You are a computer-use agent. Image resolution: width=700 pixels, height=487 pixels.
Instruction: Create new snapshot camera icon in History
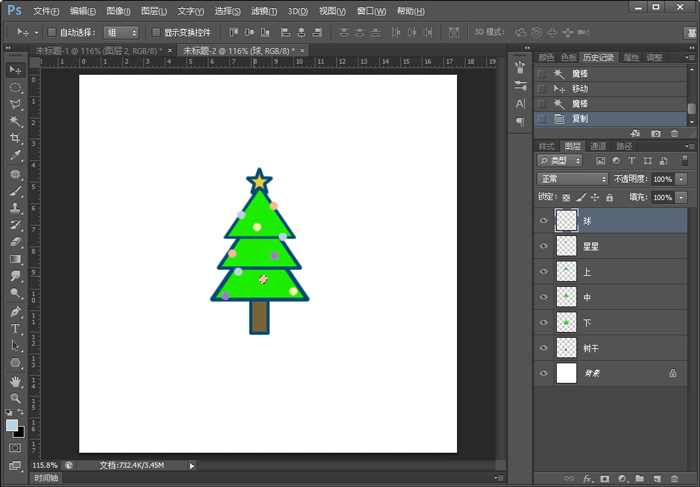point(656,133)
